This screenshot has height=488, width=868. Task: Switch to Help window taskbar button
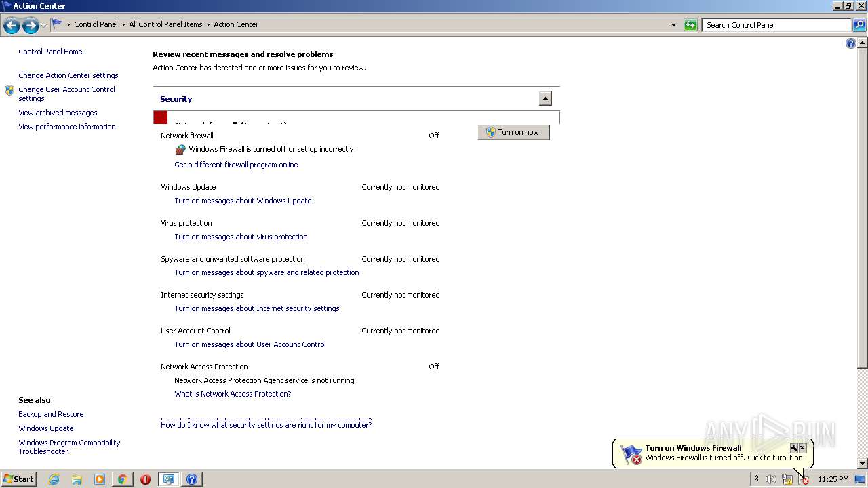tap(192, 479)
